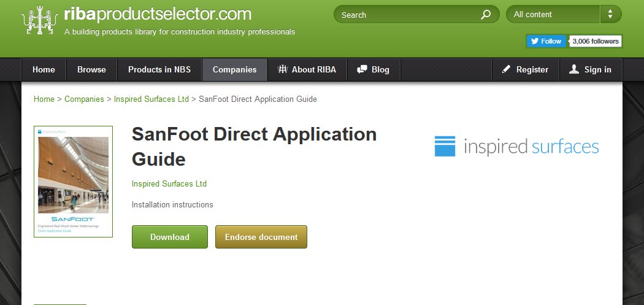
Task: Open Products in NBS menu item
Action: click(x=159, y=69)
